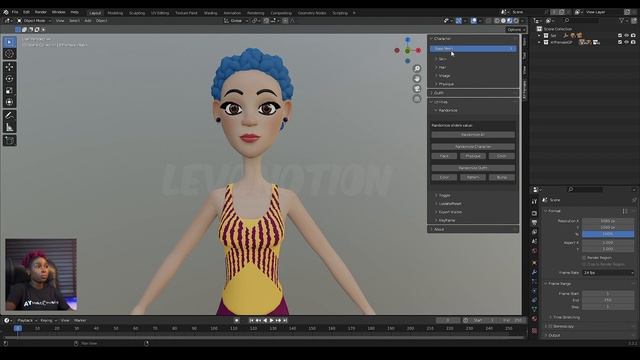Screen dimensions: 640x360
Task: Click the Pattern randomize button
Action: pos(473,178)
